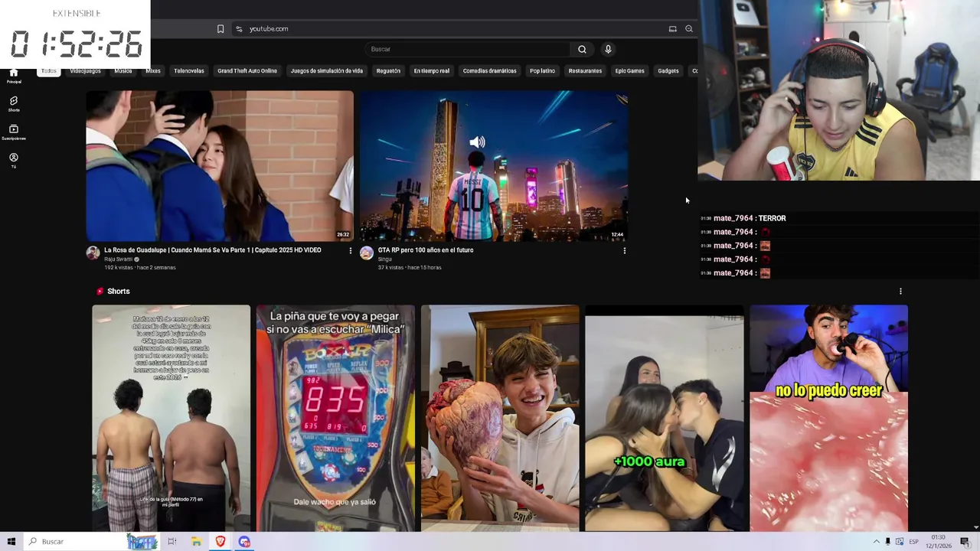This screenshot has width=980, height=551.
Task: Select the Todos filter chip
Action: point(49,71)
